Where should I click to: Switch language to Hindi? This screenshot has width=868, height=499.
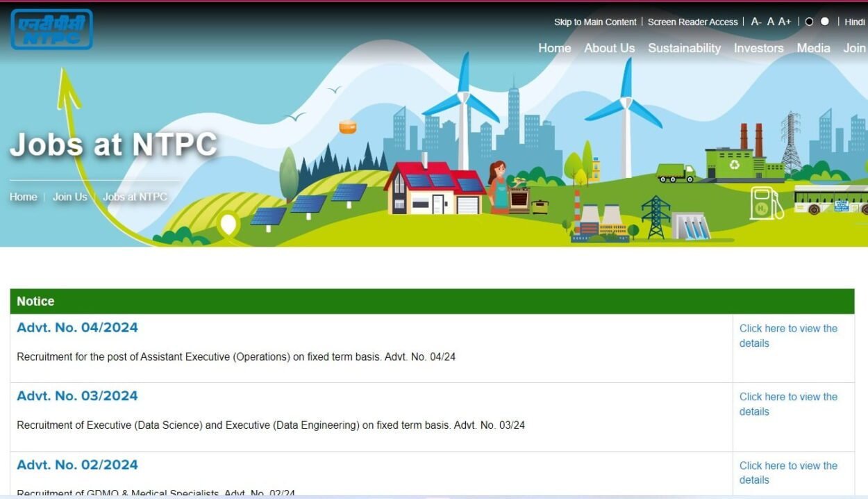pyautogui.click(x=855, y=22)
